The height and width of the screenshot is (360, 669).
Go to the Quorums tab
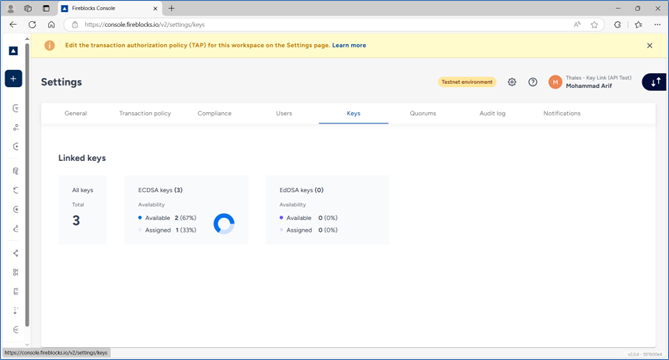423,113
